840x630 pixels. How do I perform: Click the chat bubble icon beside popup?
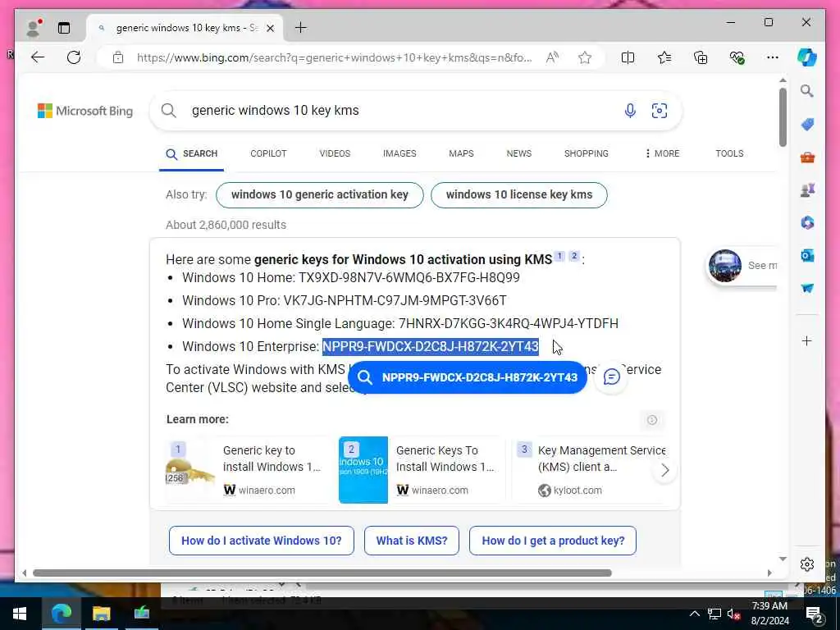611,377
